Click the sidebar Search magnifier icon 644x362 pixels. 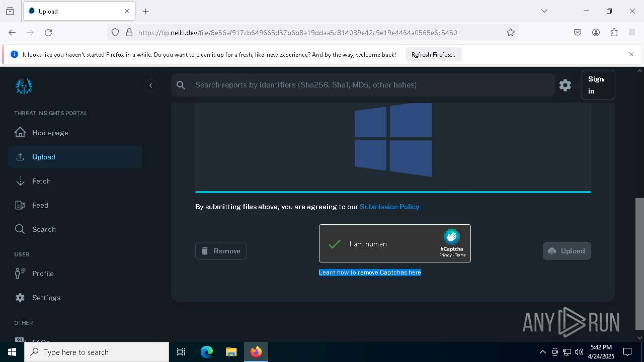tap(20, 229)
